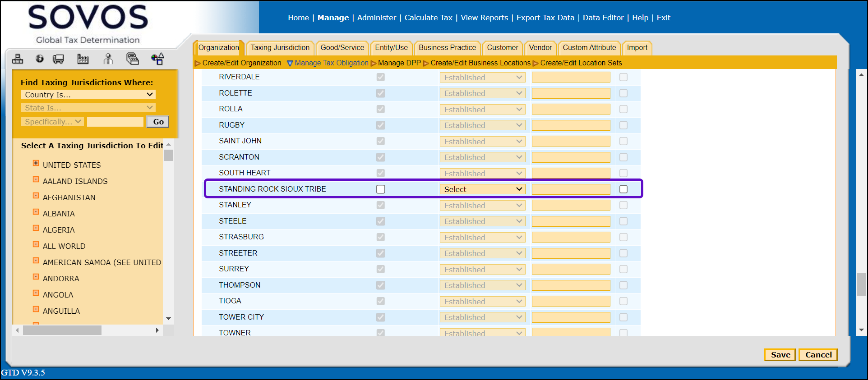Open Calculate Tax from the top menu

click(x=428, y=18)
